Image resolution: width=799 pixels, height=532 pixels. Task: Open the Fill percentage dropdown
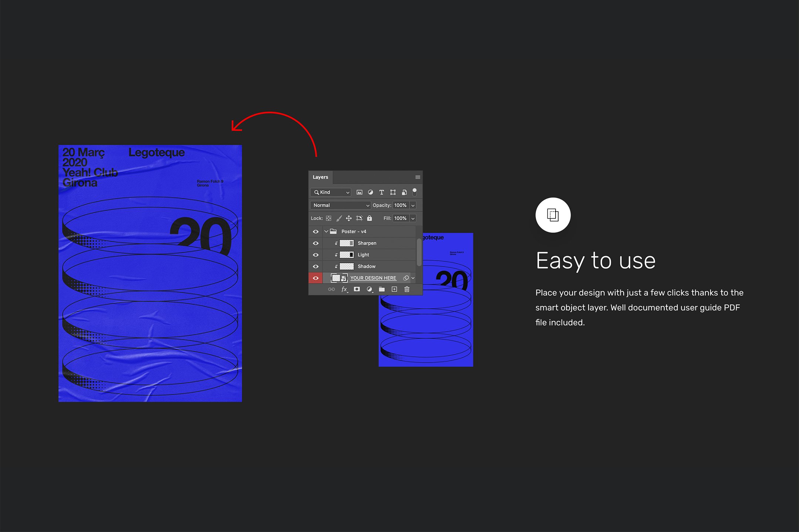pyautogui.click(x=414, y=218)
